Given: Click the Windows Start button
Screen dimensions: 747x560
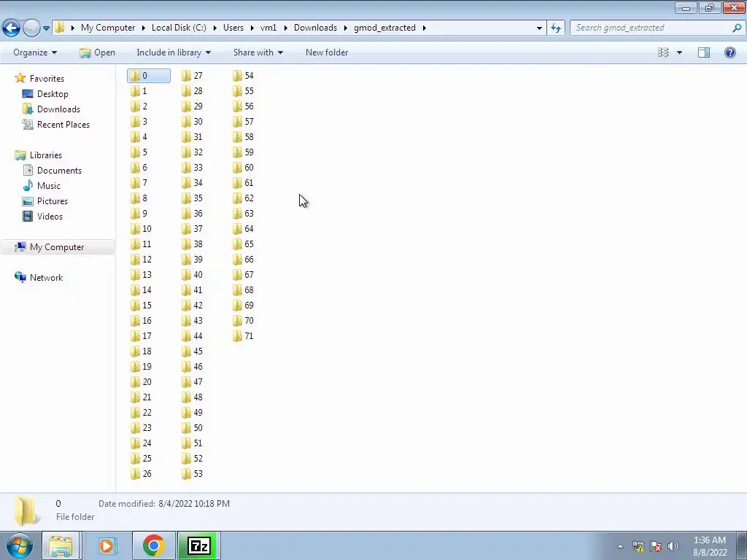Looking at the screenshot, I should 19,545.
